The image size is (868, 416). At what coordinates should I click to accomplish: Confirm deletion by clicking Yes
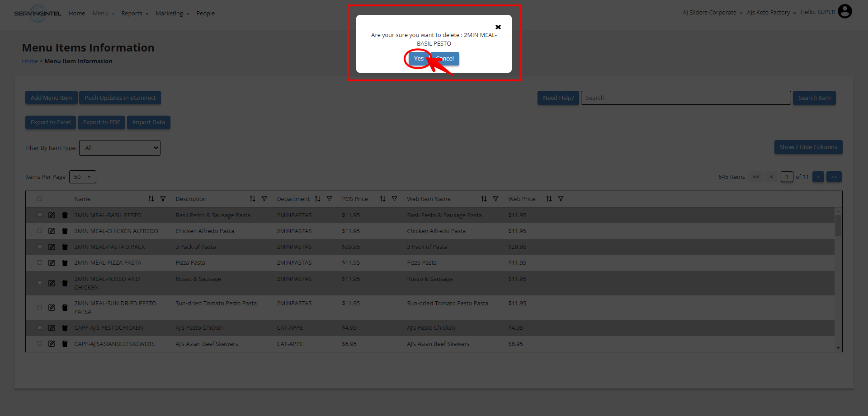coord(418,59)
